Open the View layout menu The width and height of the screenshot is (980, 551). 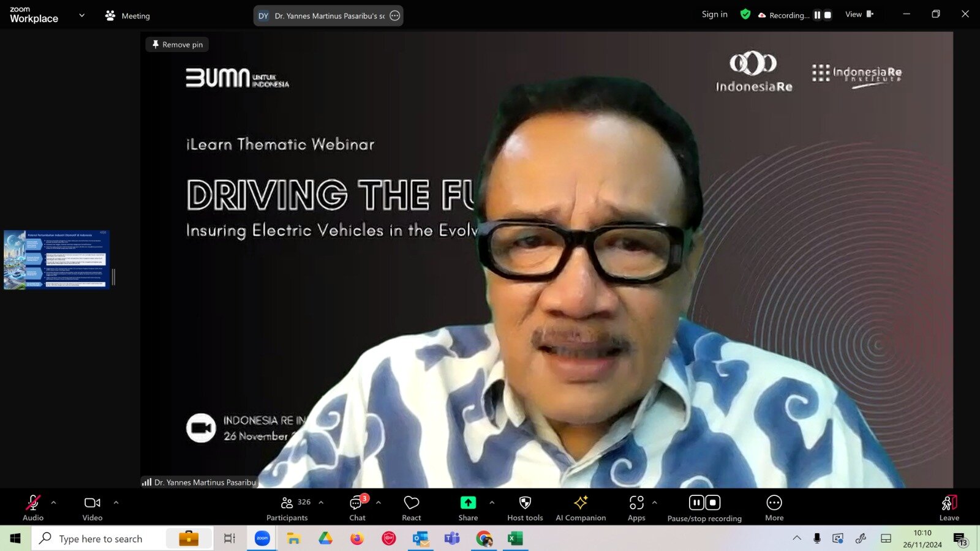point(859,15)
